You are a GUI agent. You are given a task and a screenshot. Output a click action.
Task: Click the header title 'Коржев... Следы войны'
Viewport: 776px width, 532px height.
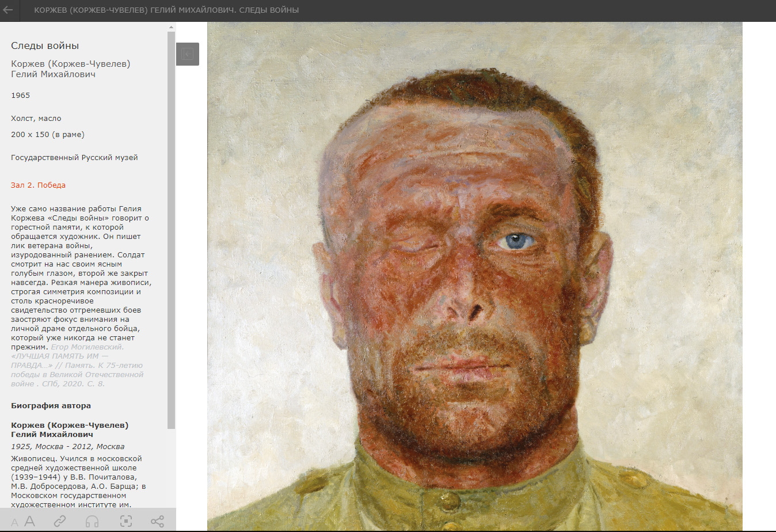tap(166, 10)
